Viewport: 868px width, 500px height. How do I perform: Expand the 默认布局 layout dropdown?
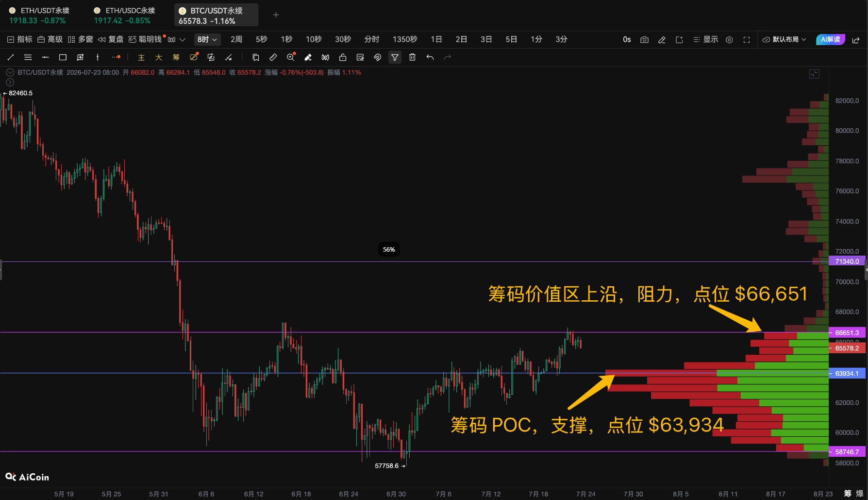click(785, 39)
